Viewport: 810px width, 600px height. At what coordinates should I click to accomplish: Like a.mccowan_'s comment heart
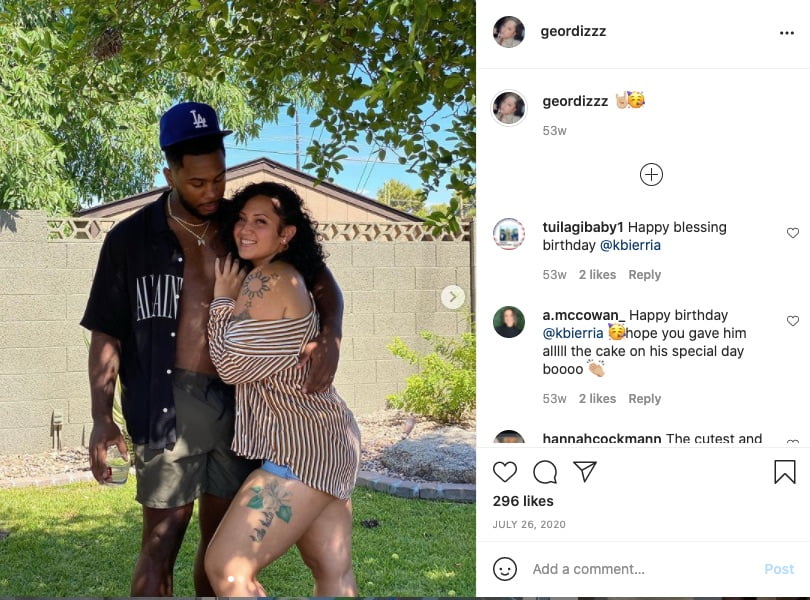pyautogui.click(x=793, y=321)
